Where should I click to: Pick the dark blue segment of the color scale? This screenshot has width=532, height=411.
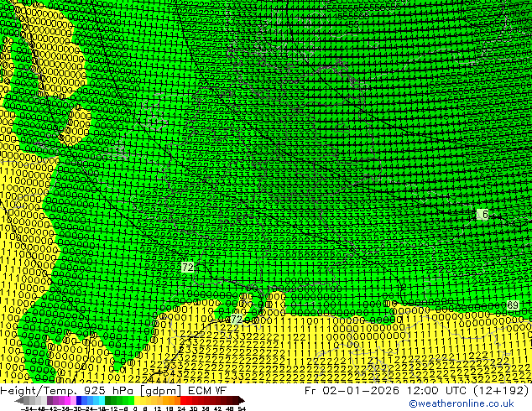79,400
